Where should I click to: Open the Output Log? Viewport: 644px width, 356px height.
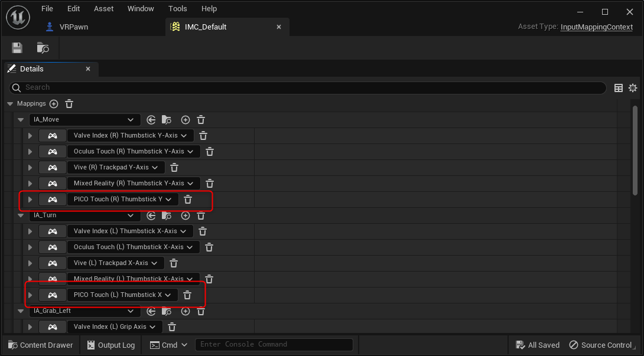[111, 345]
